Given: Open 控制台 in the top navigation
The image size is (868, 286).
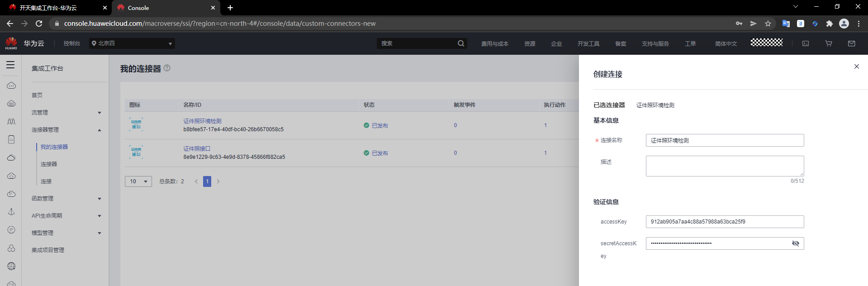Looking at the screenshot, I should pyautogui.click(x=72, y=43).
